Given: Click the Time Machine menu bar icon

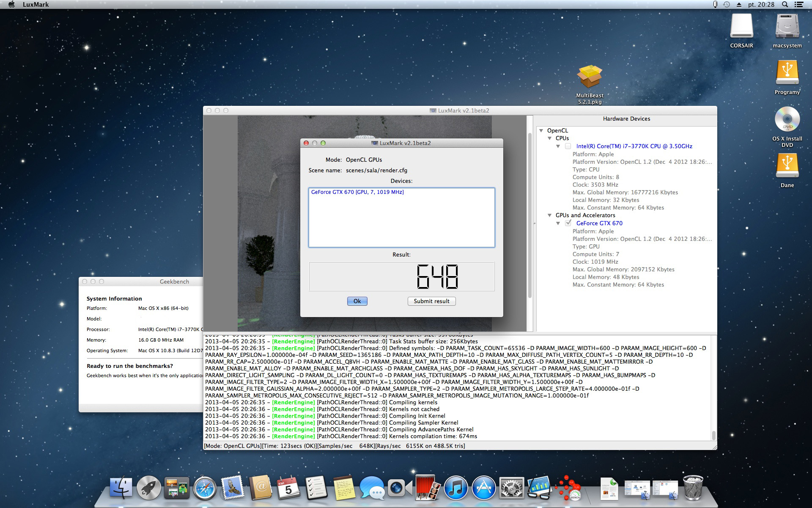Looking at the screenshot, I should tap(727, 5).
